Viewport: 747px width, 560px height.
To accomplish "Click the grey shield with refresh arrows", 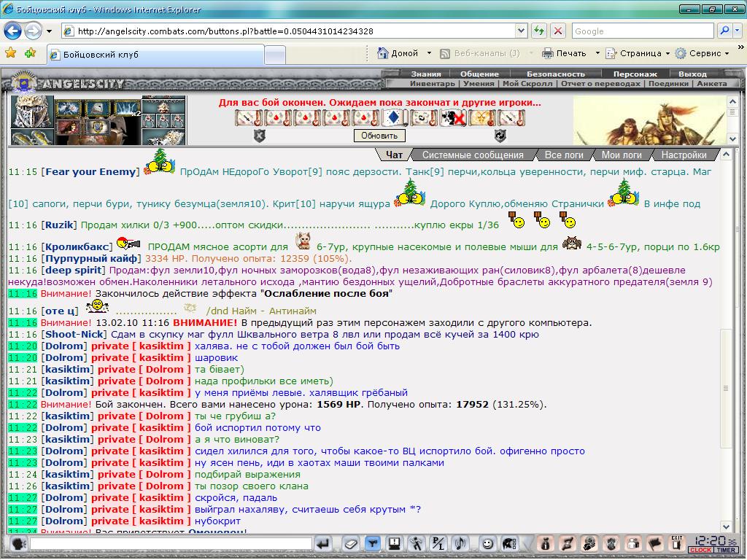I will (499, 136).
